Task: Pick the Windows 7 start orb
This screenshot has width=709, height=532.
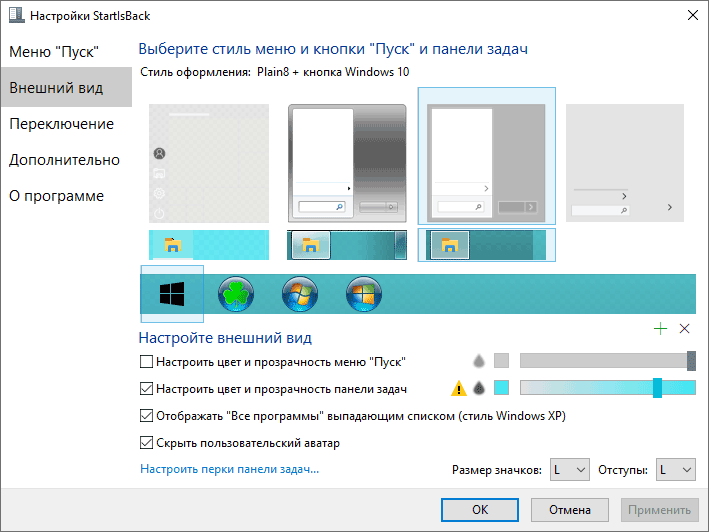Action: coord(300,294)
